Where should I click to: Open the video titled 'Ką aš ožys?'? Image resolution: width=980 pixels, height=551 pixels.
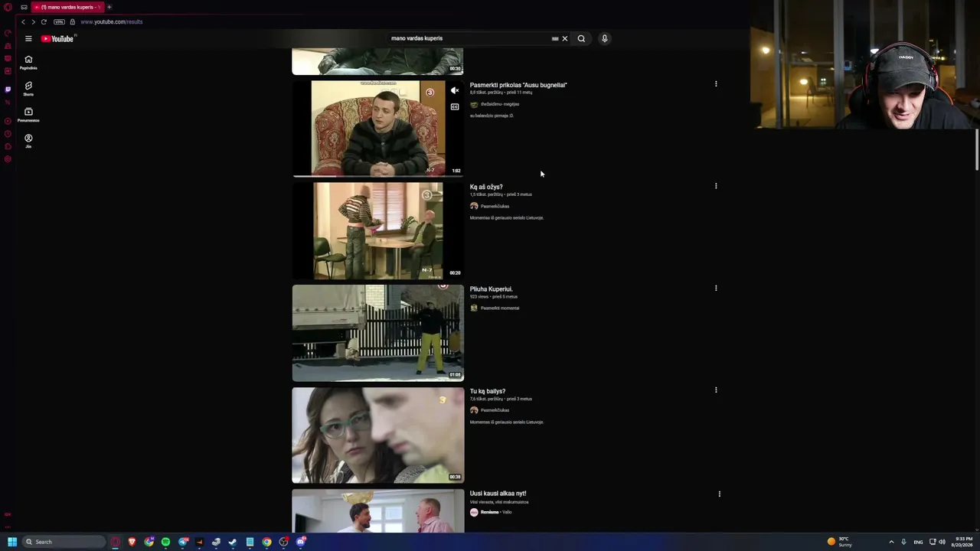(486, 187)
